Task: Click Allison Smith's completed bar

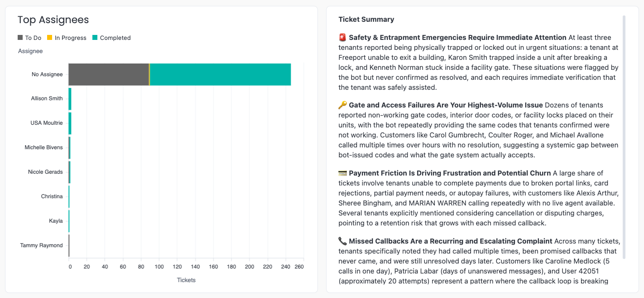Action: point(70,99)
